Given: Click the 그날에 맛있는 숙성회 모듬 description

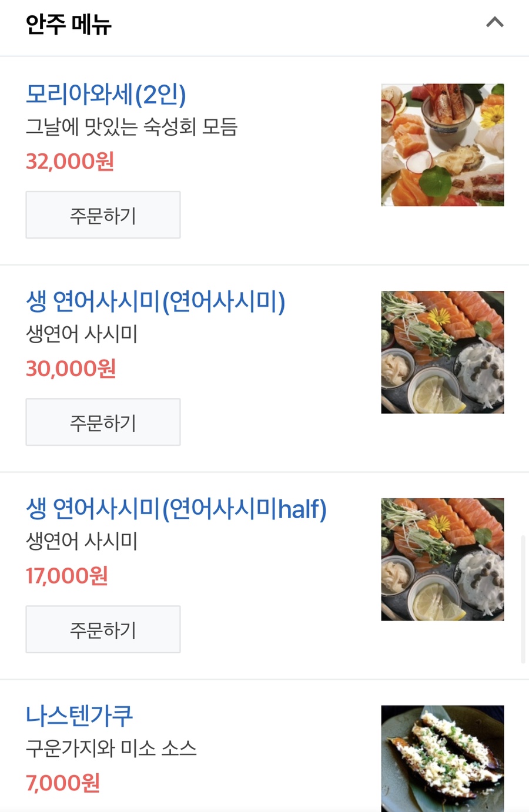Looking at the screenshot, I should click(132, 127).
